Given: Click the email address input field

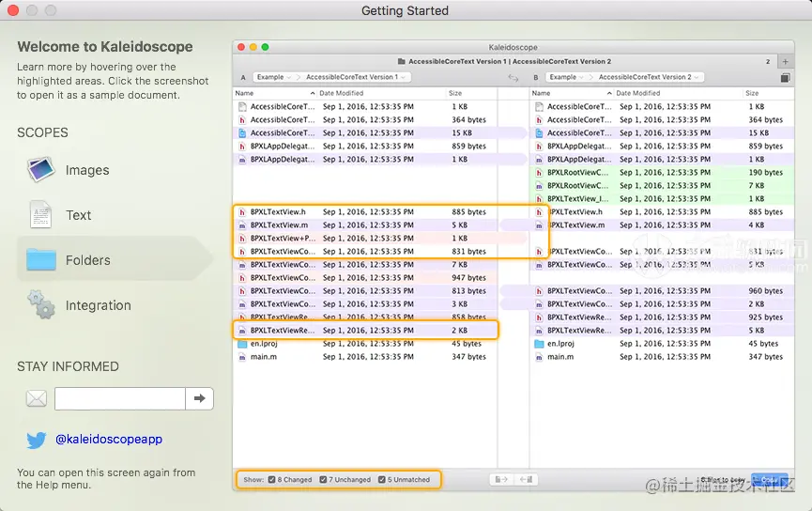Looking at the screenshot, I should tap(119, 398).
